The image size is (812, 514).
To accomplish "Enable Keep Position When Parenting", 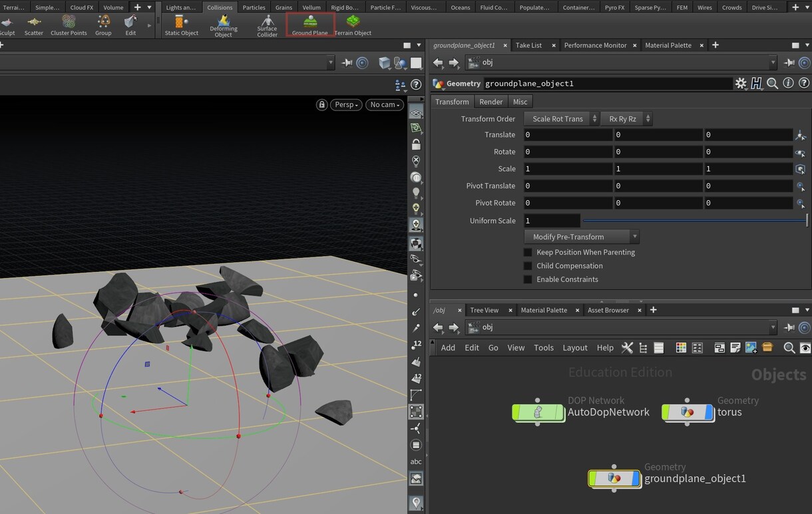I will pyautogui.click(x=528, y=253).
